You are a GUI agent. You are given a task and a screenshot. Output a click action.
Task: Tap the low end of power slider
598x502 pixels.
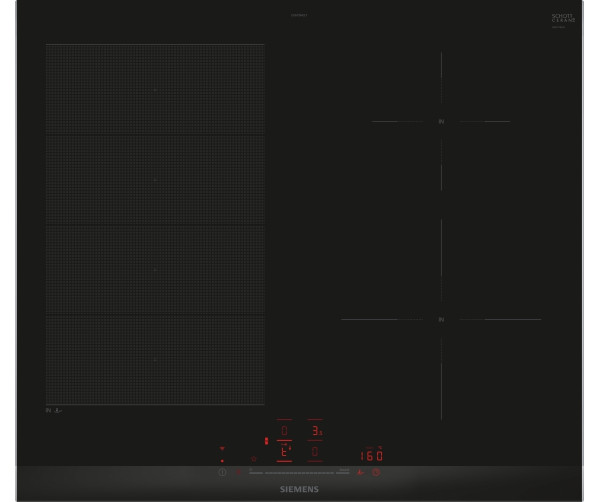pyautogui.click(x=256, y=473)
